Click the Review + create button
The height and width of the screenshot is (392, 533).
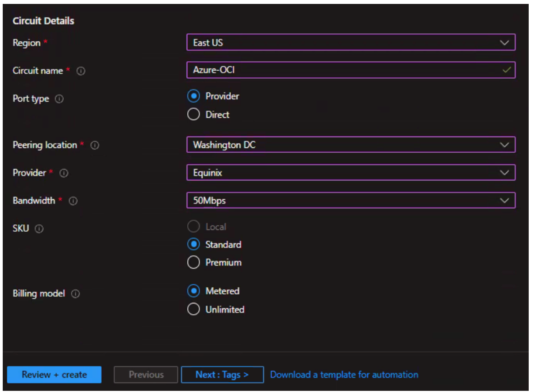54,375
